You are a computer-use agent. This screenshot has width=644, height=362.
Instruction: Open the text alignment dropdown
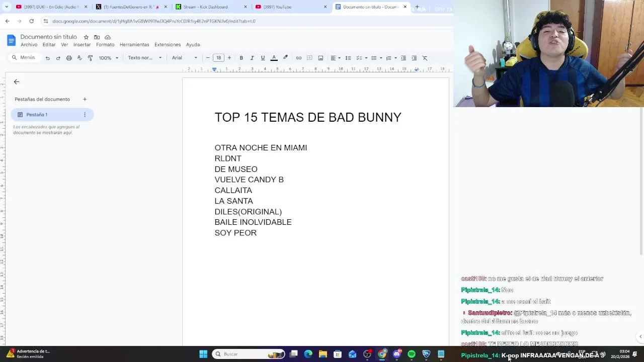[336, 58]
